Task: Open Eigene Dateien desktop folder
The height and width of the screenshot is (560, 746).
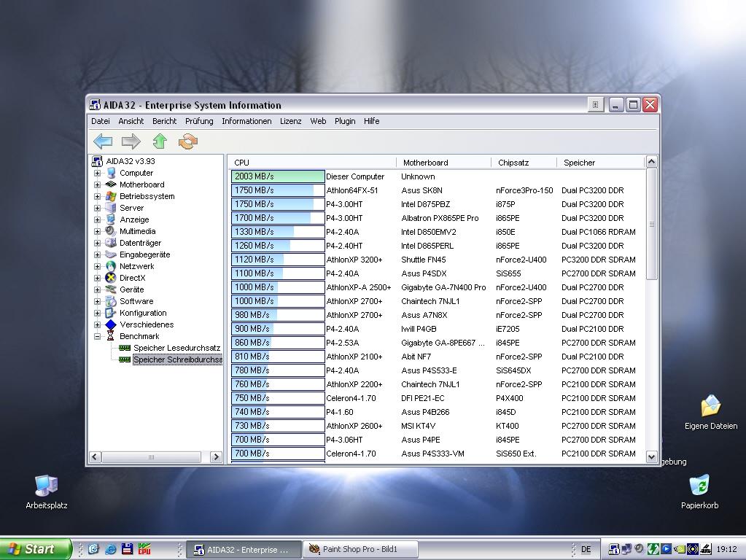Action: 710,407
